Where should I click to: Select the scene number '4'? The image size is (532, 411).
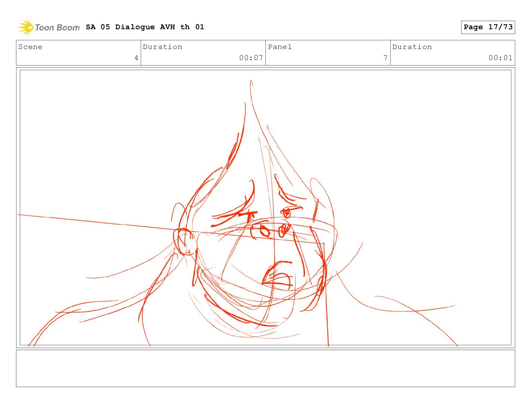(136, 58)
